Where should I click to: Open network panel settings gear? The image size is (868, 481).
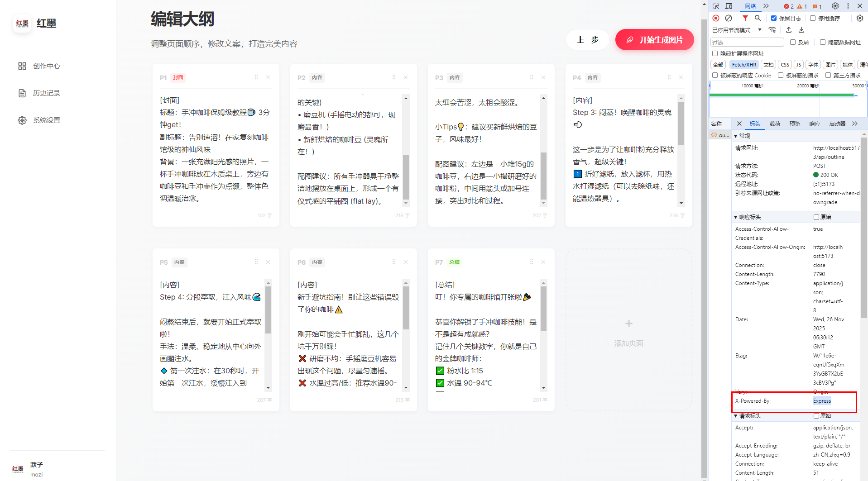tap(860, 18)
